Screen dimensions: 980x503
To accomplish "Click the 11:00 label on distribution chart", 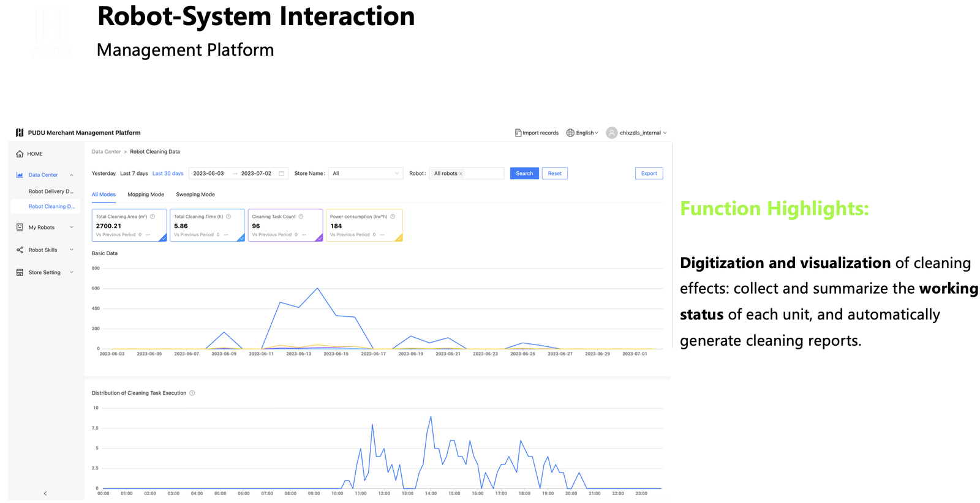I will 361,494.
